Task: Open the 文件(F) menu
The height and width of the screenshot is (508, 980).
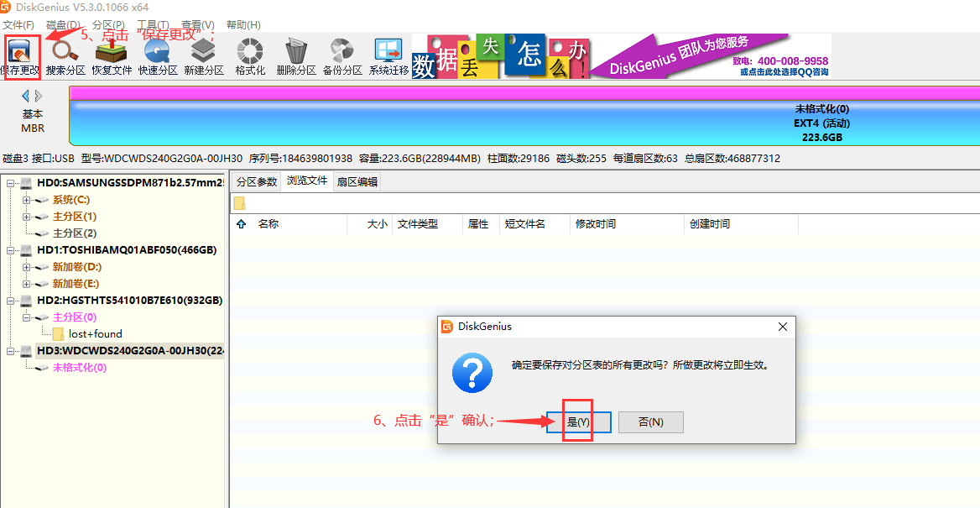Action: click(x=18, y=25)
